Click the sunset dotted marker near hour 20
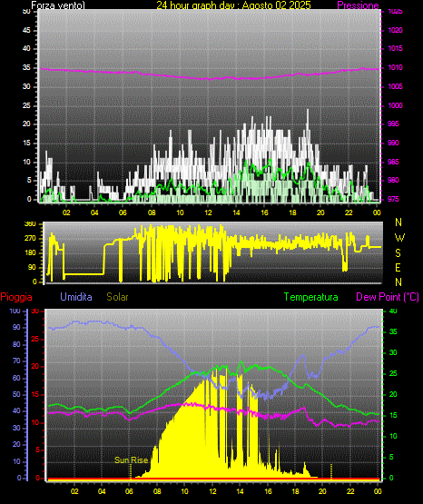Screen dimensions: 423x504 click(x=331, y=471)
